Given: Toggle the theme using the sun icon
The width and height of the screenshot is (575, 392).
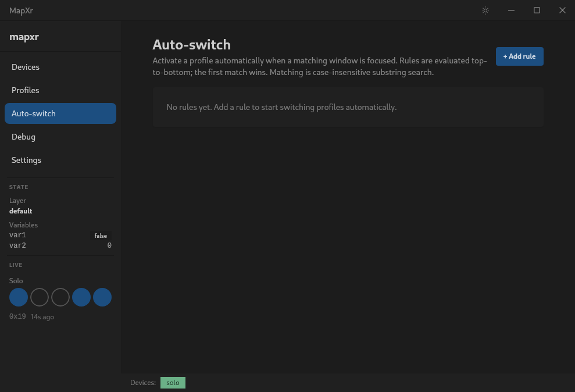Looking at the screenshot, I should 485,10.
